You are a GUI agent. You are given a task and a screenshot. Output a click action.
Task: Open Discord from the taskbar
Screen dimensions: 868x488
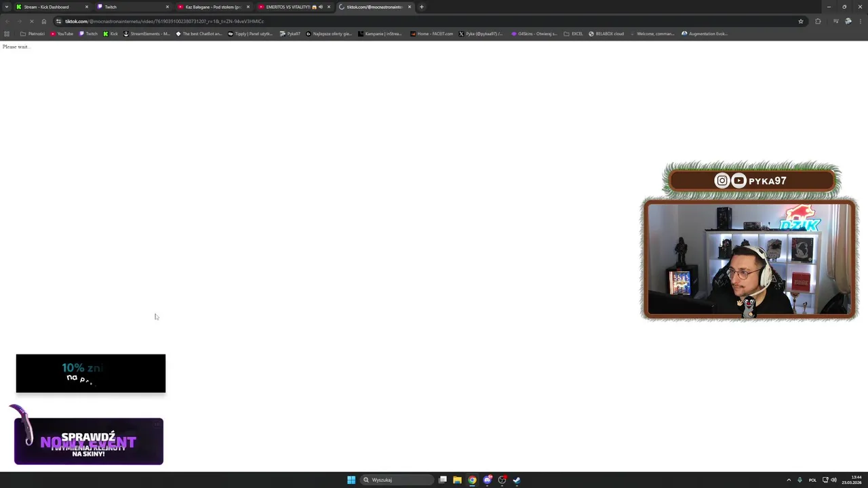pos(488,480)
